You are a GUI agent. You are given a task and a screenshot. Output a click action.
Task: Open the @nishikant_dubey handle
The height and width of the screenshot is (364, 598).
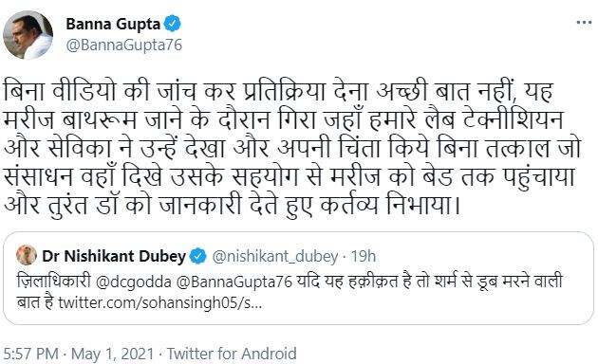(275, 257)
